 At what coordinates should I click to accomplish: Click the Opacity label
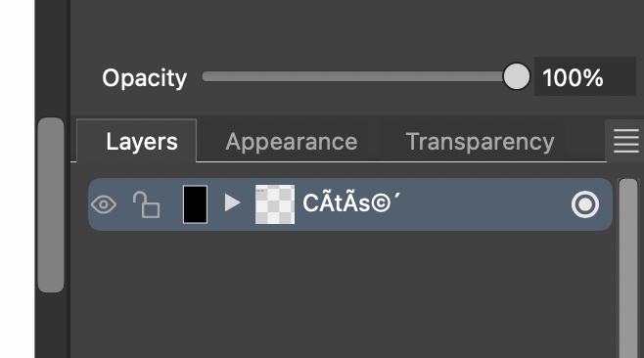tap(144, 78)
